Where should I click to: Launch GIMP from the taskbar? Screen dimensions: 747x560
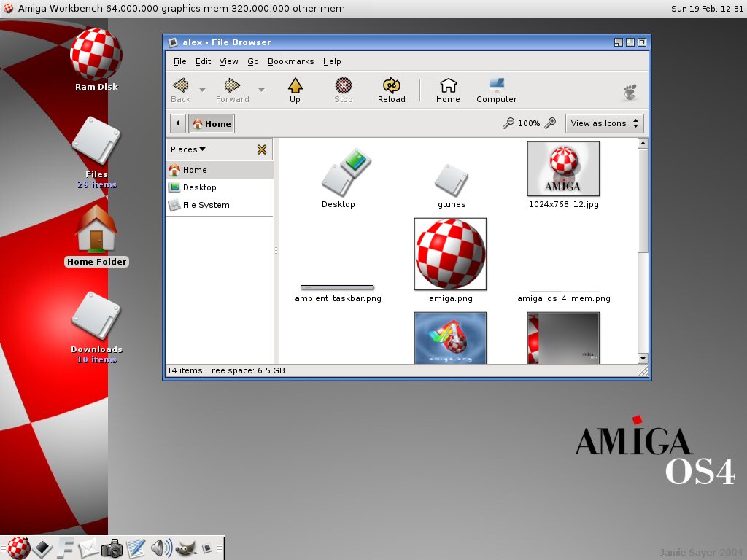(186, 548)
